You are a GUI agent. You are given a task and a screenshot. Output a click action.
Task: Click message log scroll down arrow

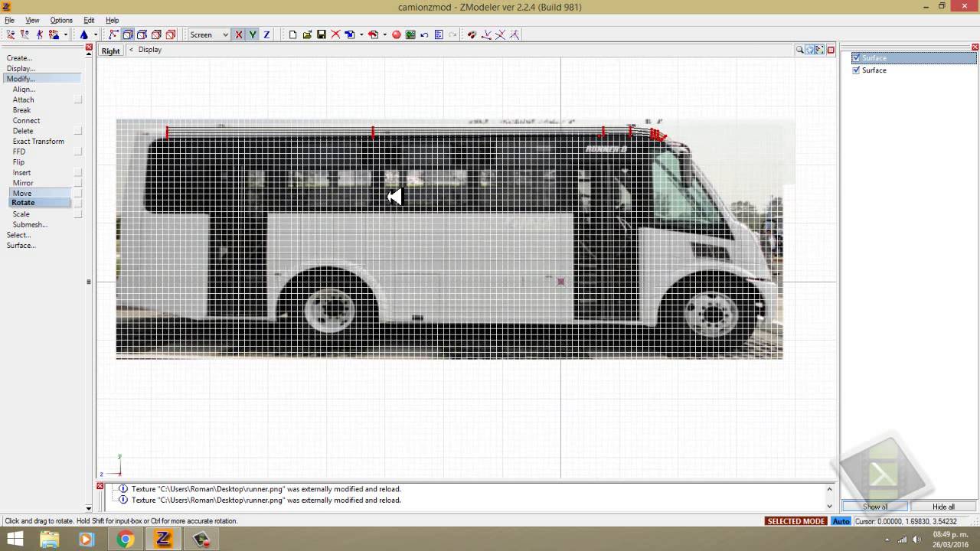click(x=830, y=506)
